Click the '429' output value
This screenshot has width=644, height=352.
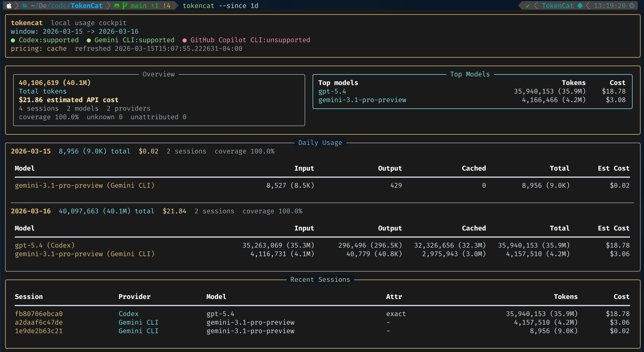pyautogui.click(x=396, y=185)
